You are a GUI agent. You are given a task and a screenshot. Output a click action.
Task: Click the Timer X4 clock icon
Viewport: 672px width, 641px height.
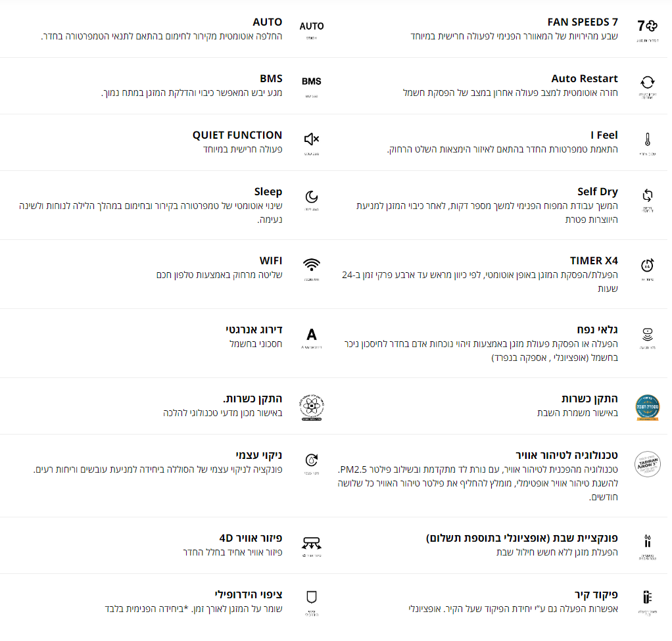[x=647, y=265]
